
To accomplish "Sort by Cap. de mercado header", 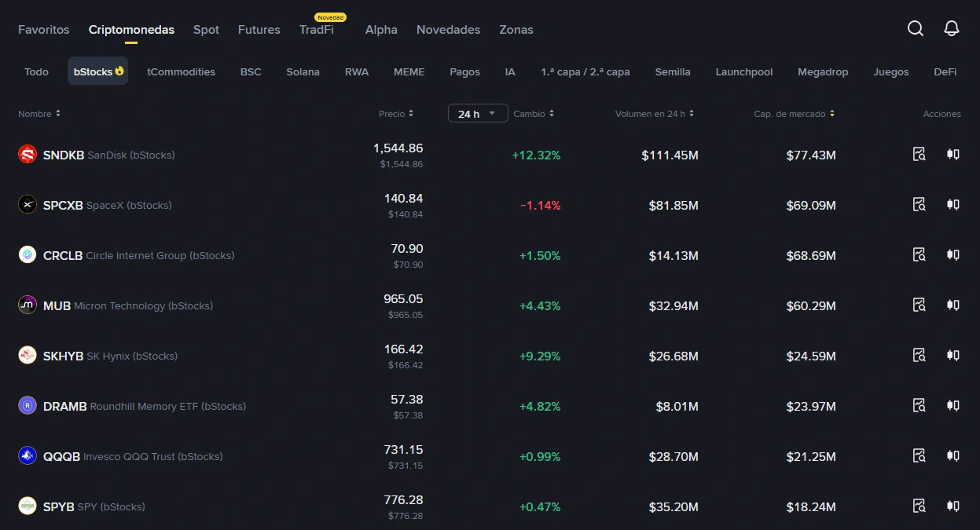I will click(795, 114).
